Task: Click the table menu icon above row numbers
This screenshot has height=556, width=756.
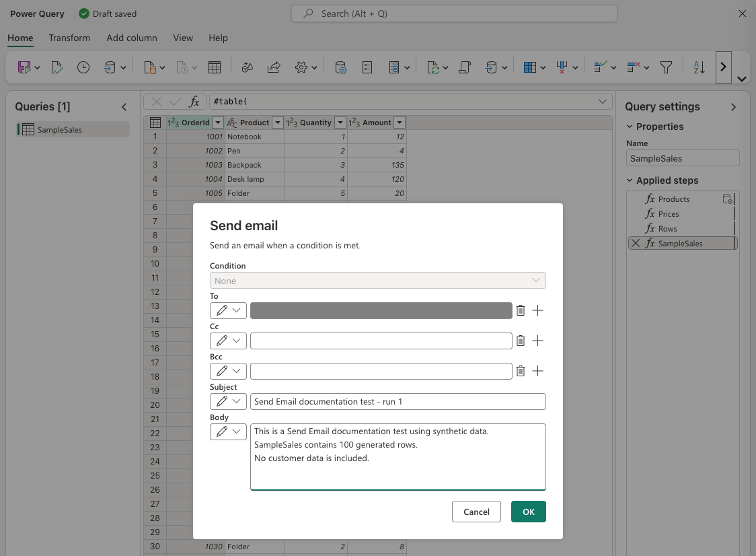Action: 155,123
